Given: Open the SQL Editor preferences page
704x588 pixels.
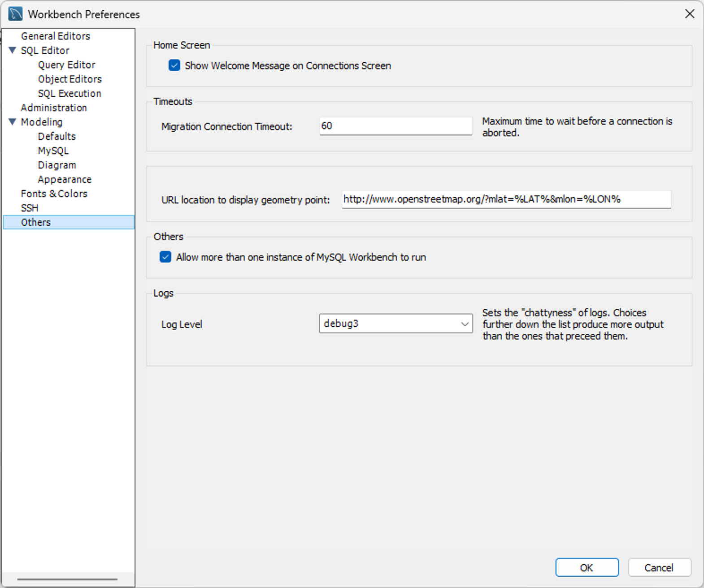Looking at the screenshot, I should [x=45, y=50].
